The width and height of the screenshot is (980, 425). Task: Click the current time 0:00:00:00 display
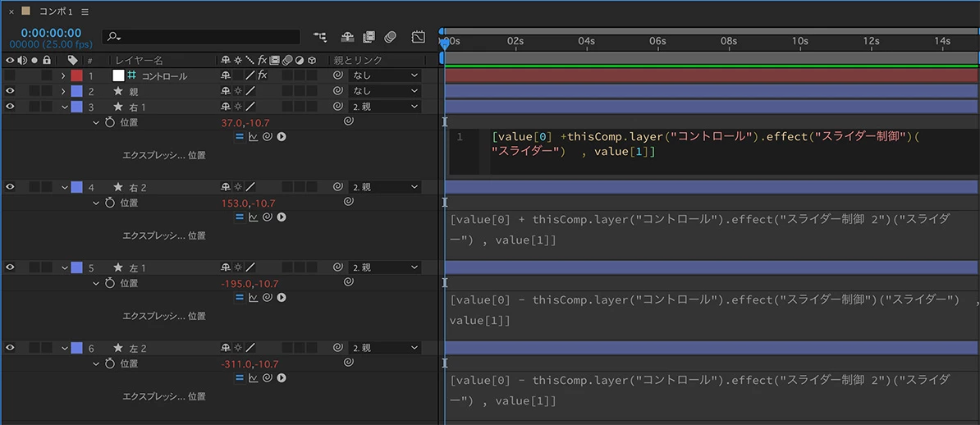[x=51, y=33]
